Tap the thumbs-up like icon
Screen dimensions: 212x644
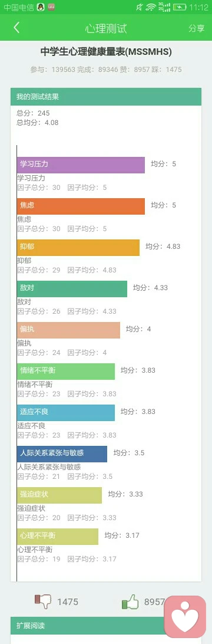(x=130, y=602)
